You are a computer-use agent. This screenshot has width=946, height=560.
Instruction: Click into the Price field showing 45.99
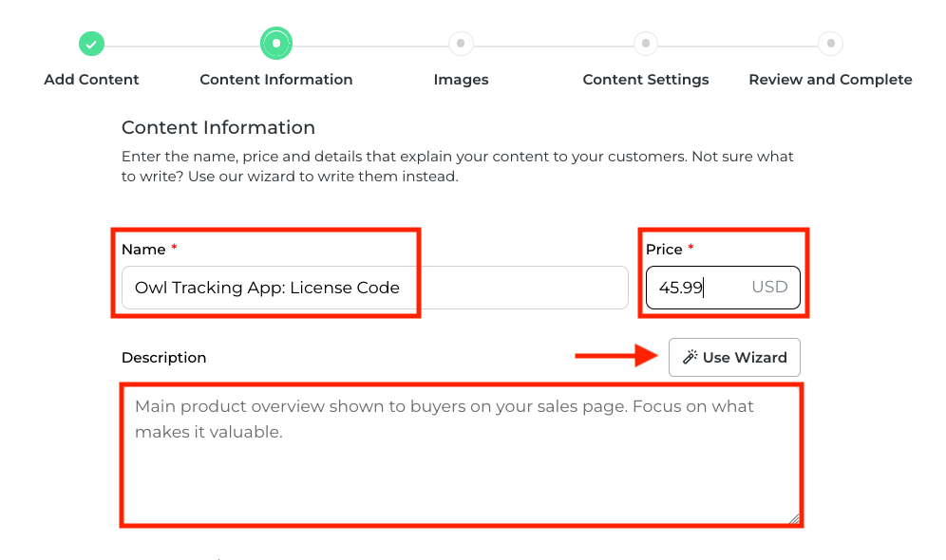click(x=693, y=288)
